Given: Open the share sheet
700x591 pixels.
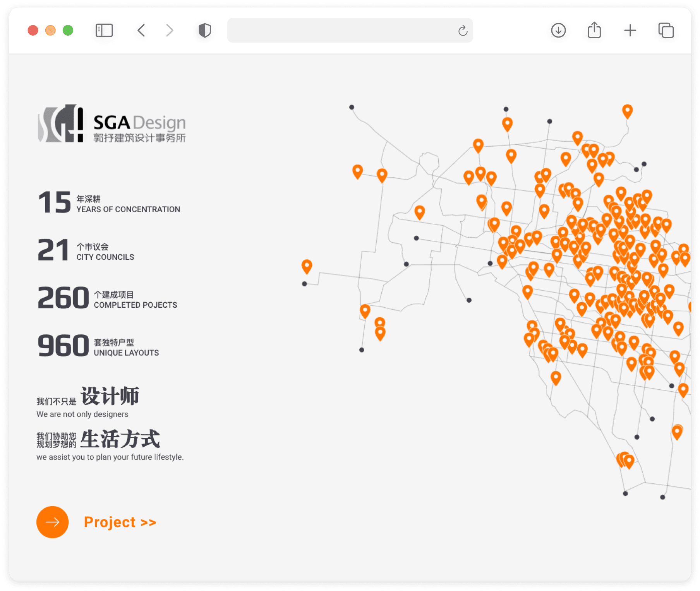Looking at the screenshot, I should point(594,30).
